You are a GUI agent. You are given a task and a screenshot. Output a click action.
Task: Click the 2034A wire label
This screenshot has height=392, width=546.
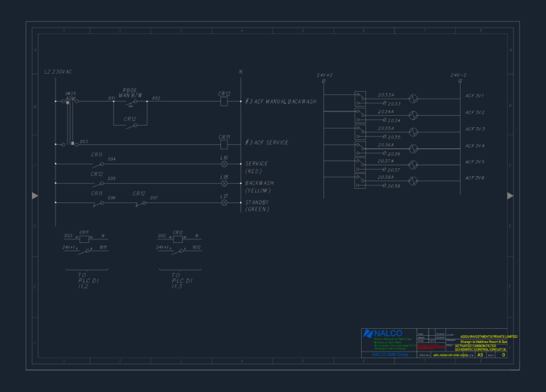(386, 111)
